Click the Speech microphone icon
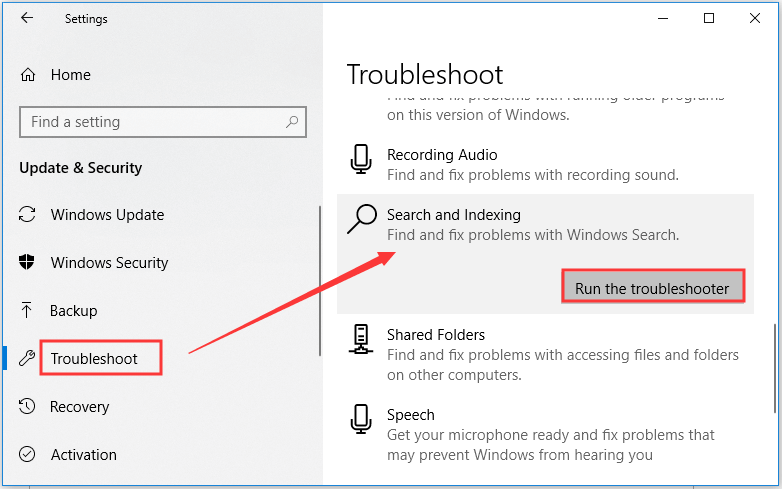This screenshot has height=489, width=782. (361, 419)
